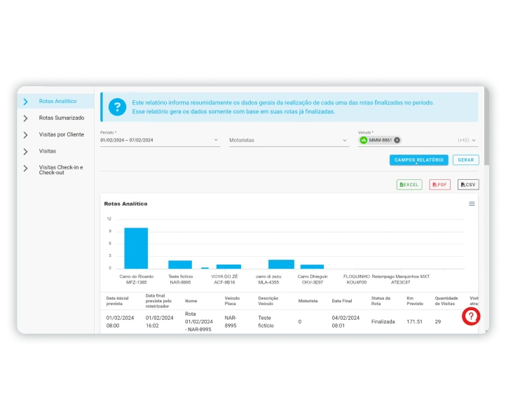The width and height of the screenshot is (506, 420).
Task: Click the Carro Dhieguin bar
Action: pos(312,267)
